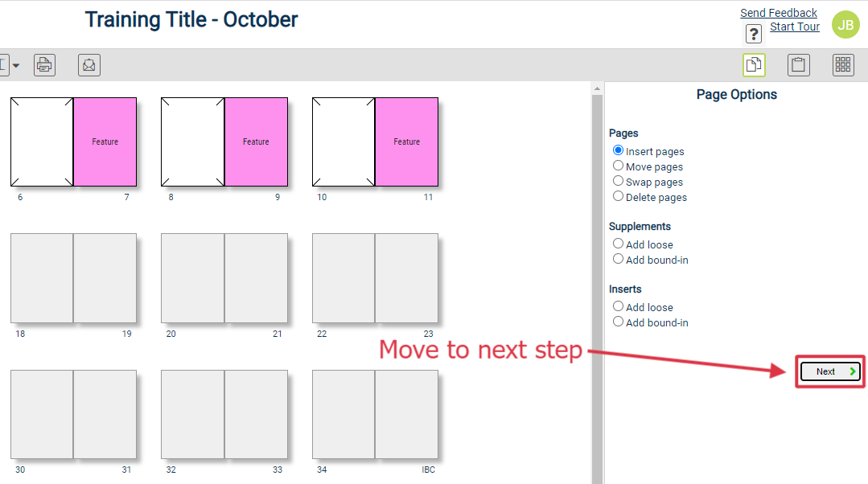Select the blank page 18 thumbnail
Image resolution: width=868 pixels, height=484 pixels.
pyautogui.click(x=42, y=277)
